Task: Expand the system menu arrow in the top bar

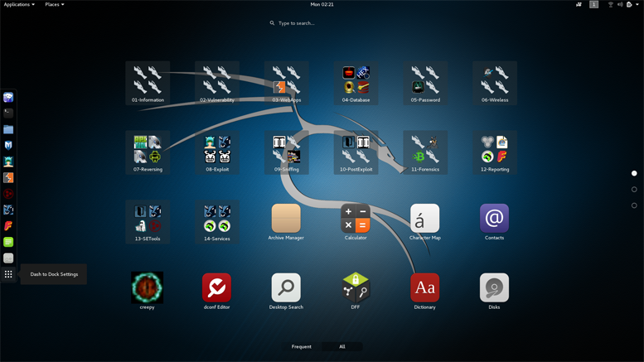Action: click(637, 4)
